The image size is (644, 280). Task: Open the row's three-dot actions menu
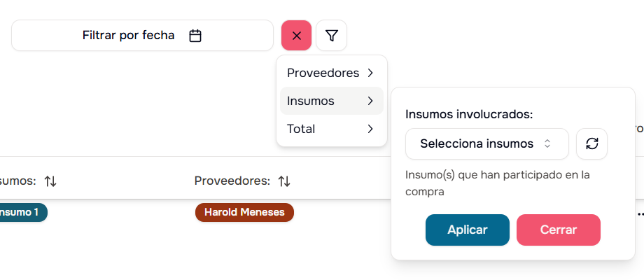click(x=640, y=213)
